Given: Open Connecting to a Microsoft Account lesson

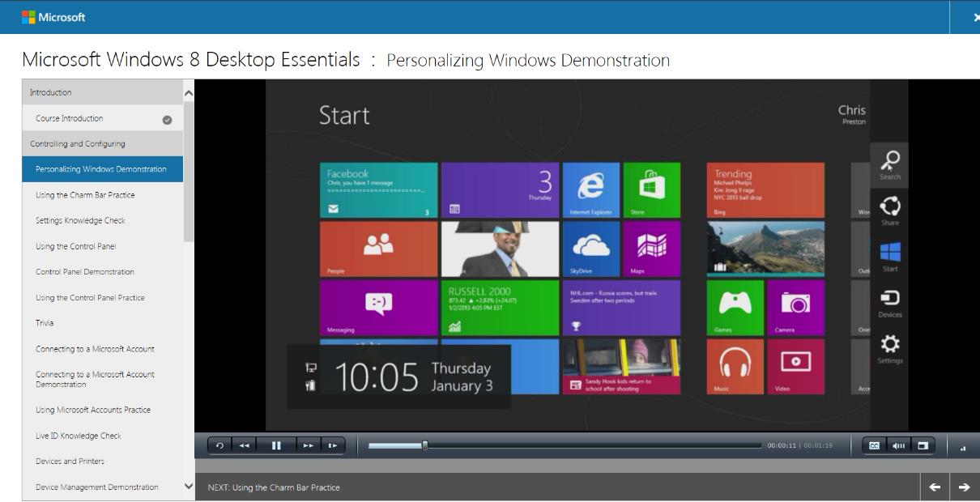Looking at the screenshot, I should (103, 349).
